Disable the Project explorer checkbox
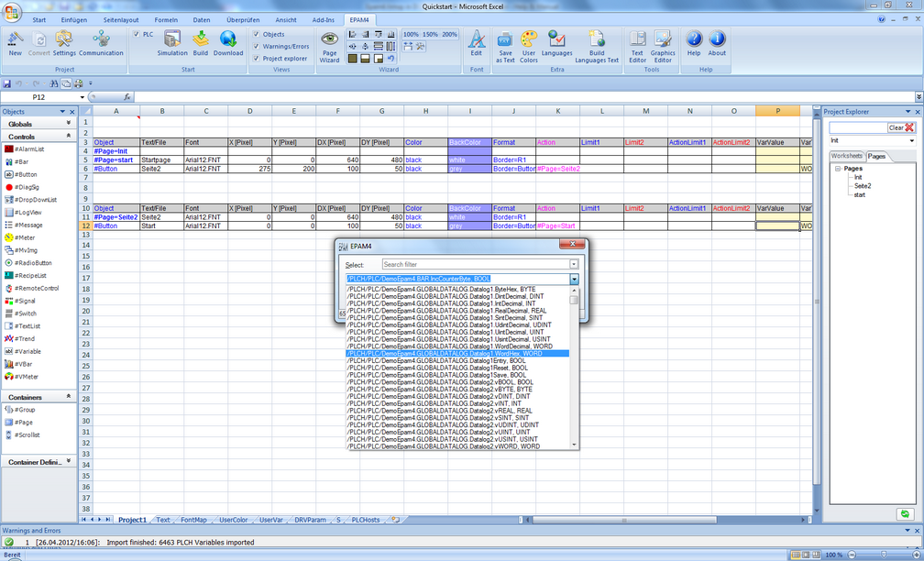 [x=257, y=59]
